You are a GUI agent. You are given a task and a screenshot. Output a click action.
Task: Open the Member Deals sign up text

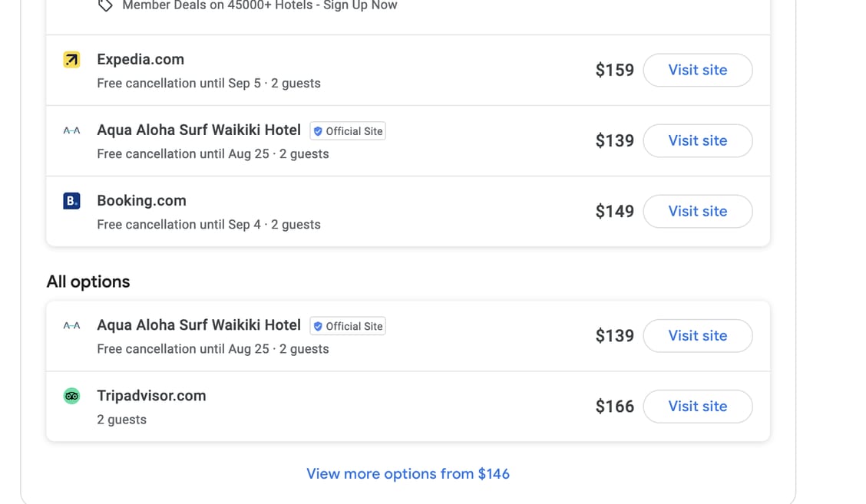pyautogui.click(x=259, y=6)
